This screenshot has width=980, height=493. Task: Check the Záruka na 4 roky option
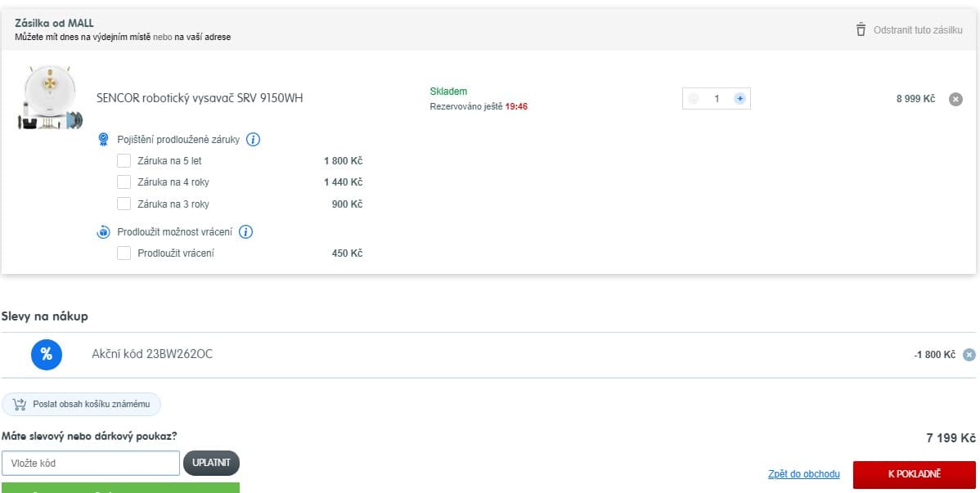pos(124,182)
